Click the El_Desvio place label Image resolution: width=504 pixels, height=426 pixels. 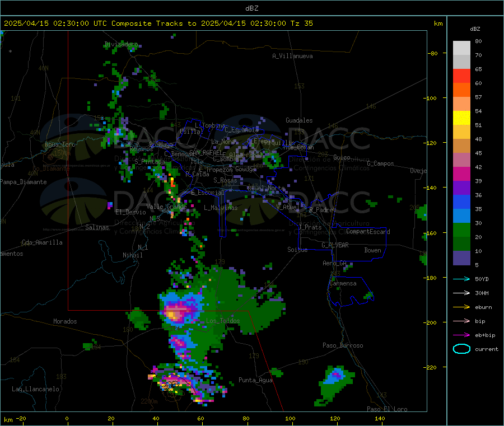click(x=130, y=212)
